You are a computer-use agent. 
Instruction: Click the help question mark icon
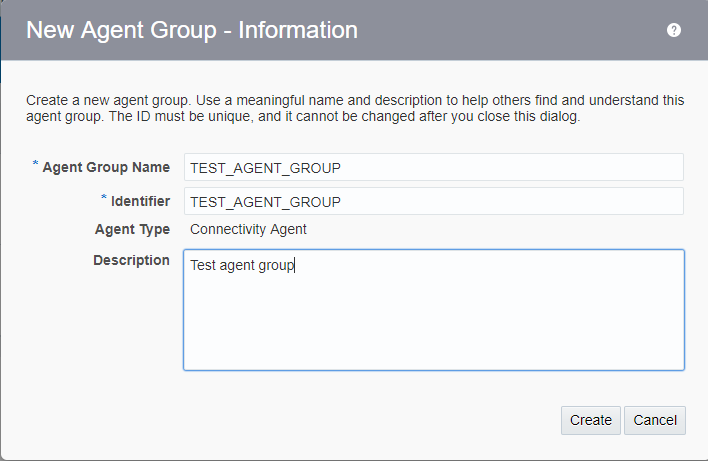coord(674,30)
